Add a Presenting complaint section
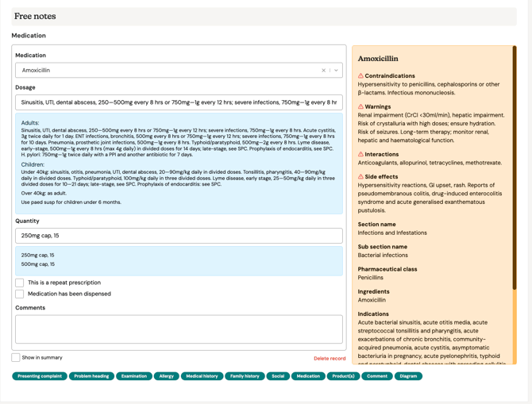The image size is (532, 404). (x=40, y=376)
